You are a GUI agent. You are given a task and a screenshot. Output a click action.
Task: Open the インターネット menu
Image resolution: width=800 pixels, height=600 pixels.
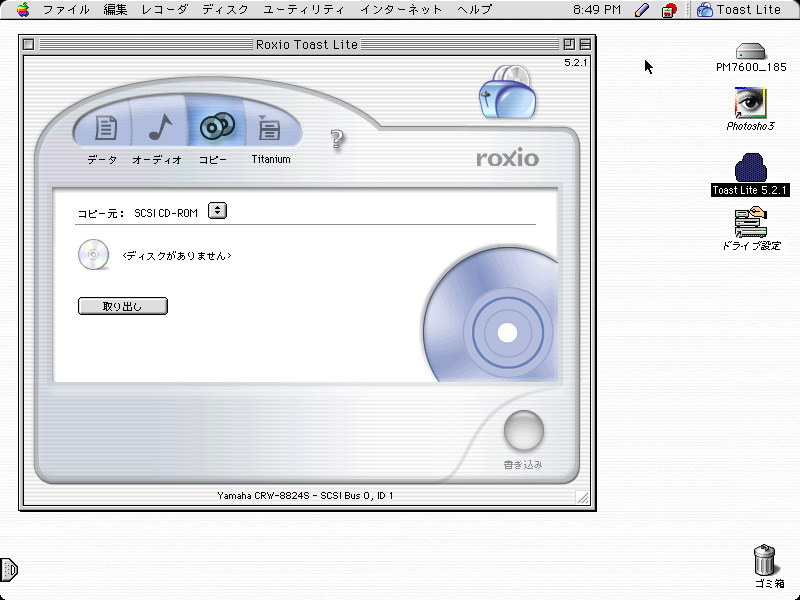401,9
